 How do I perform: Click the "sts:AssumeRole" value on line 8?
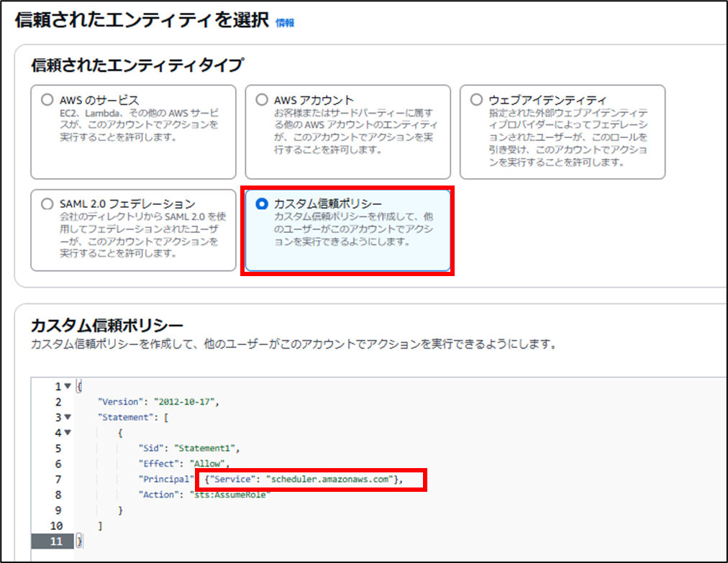[x=229, y=495]
